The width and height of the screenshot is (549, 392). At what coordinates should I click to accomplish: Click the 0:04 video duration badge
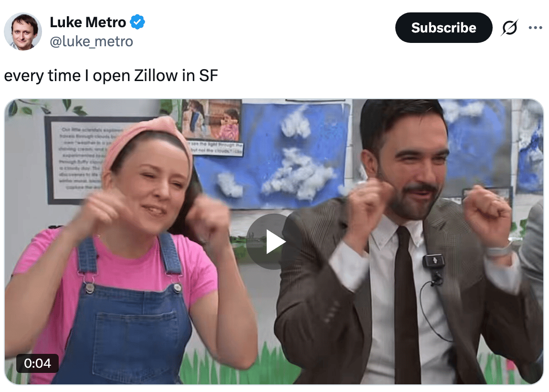point(37,363)
